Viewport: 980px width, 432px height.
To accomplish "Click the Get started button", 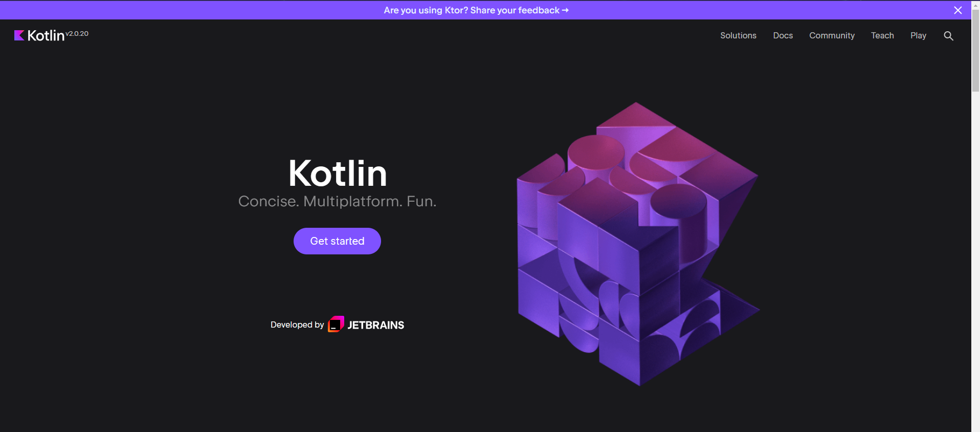I will 337,241.
